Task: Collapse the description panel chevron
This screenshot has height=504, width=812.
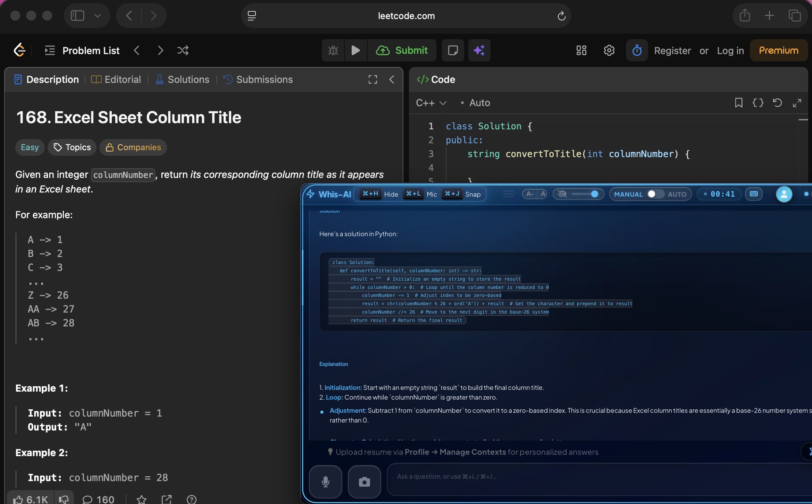Action: (392, 79)
